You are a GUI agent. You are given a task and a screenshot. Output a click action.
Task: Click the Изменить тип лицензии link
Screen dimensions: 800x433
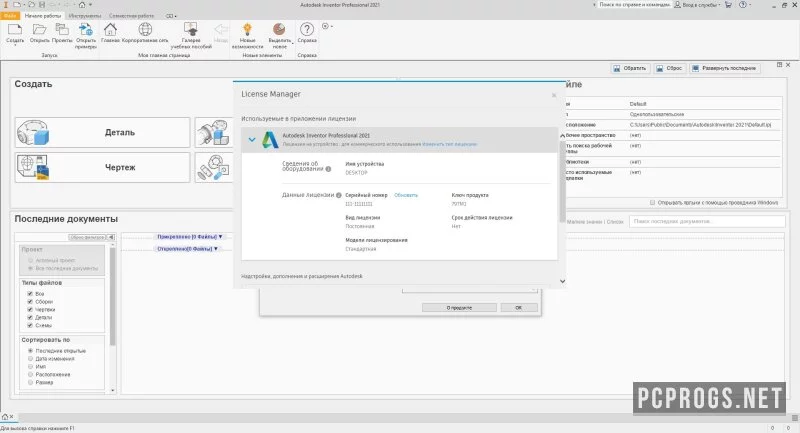pyautogui.click(x=449, y=144)
